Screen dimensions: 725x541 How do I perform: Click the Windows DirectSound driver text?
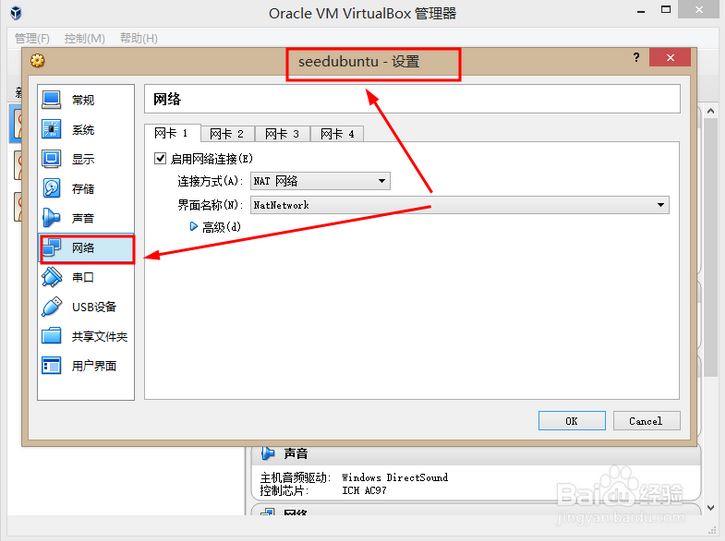[x=395, y=477]
